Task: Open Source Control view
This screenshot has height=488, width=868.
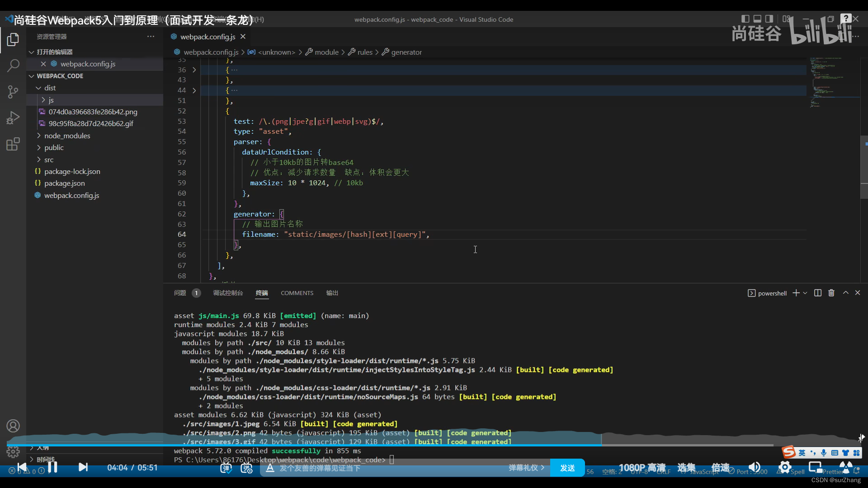Action: click(13, 92)
